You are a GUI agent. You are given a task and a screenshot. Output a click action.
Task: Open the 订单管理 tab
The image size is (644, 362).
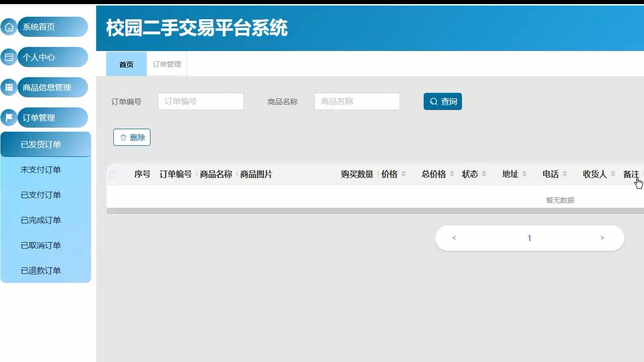167,64
